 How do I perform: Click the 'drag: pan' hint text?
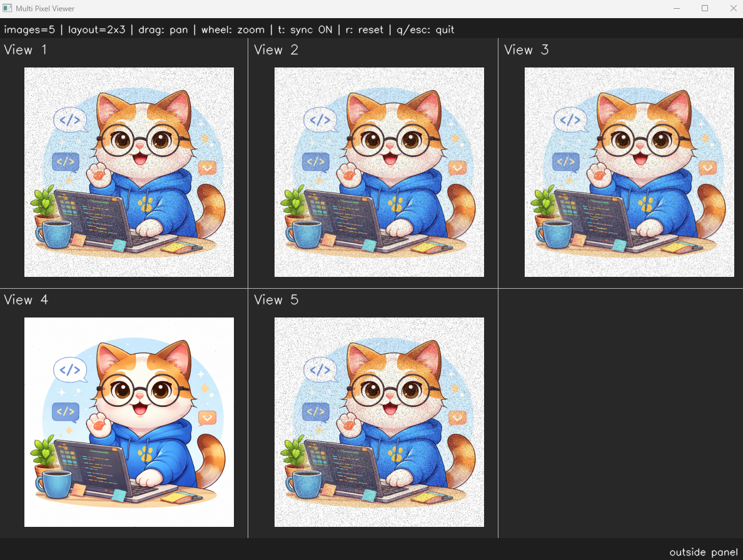[x=163, y=30]
